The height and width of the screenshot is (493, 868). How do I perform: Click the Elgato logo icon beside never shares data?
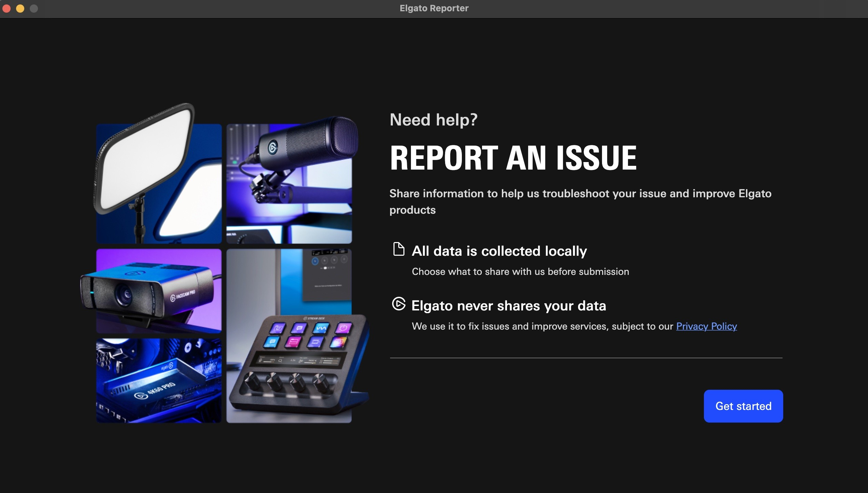pos(399,304)
